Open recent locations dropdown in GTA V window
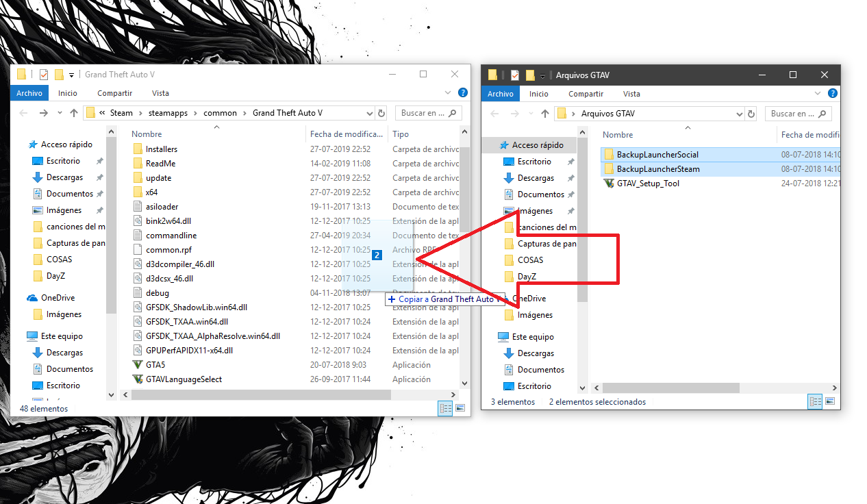Viewport: 867px width, 504px height. (59, 113)
